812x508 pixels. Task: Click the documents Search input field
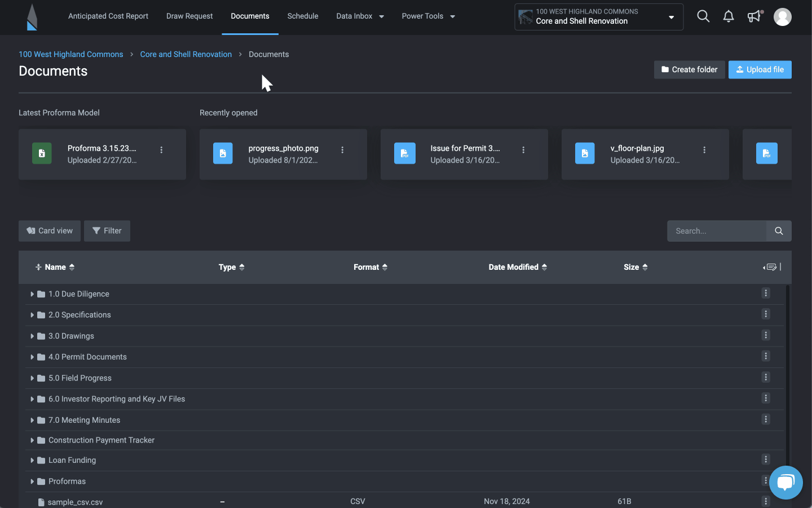point(717,231)
